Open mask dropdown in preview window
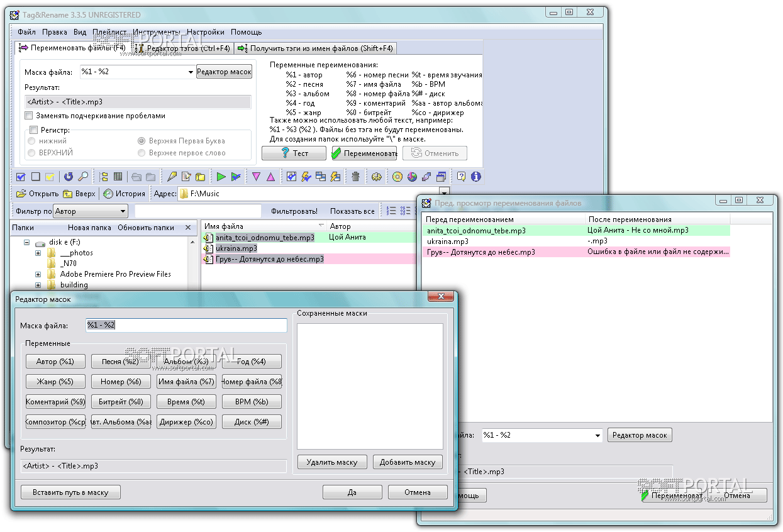783x532 pixels. (x=597, y=435)
